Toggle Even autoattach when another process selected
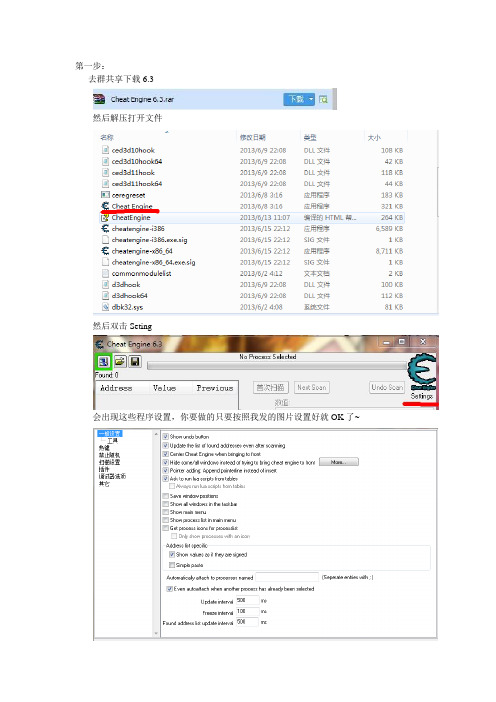 coord(170,589)
